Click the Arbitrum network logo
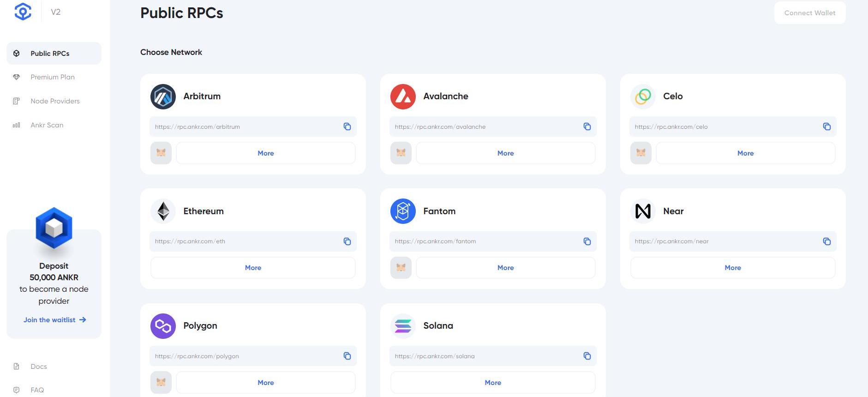Image resolution: width=868 pixels, height=397 pixels. tap(163, 96)
